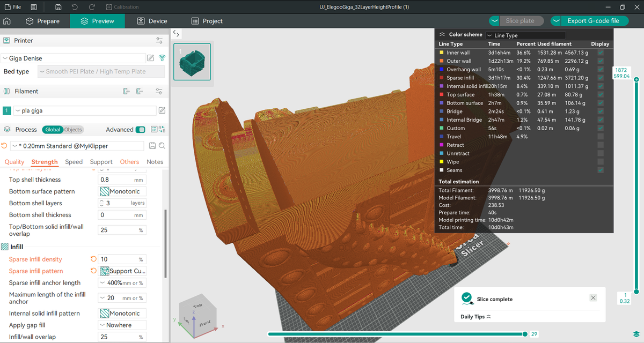Hide Sparse infill lines in preview
Screen dimensions: 644x343
[x=600, y=78]
